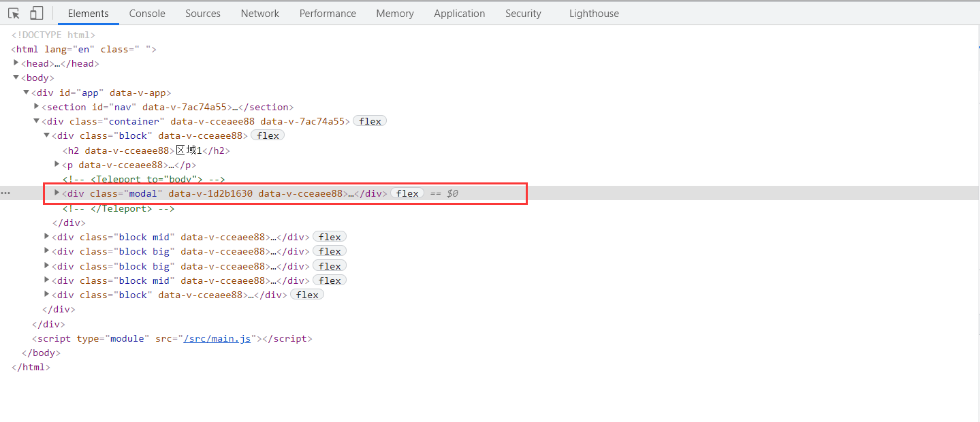The image size is (980, 422).
Task: Expand the first block mid div
Action: click(47, 236)
